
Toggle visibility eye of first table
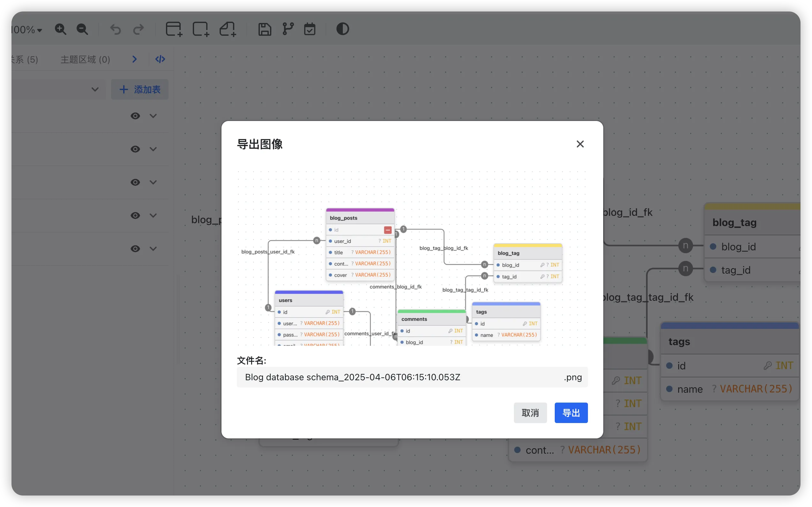135,116
